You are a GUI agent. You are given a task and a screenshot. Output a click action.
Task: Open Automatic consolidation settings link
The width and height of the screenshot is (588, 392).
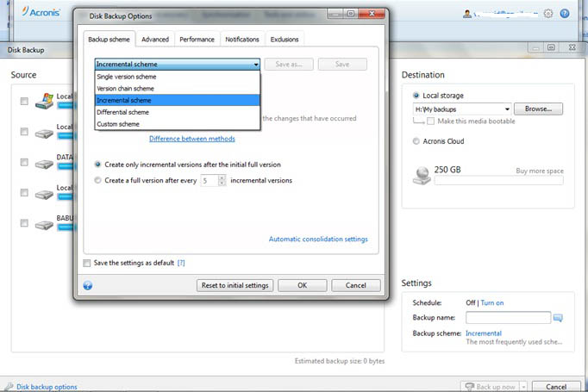tap(318, 240)
